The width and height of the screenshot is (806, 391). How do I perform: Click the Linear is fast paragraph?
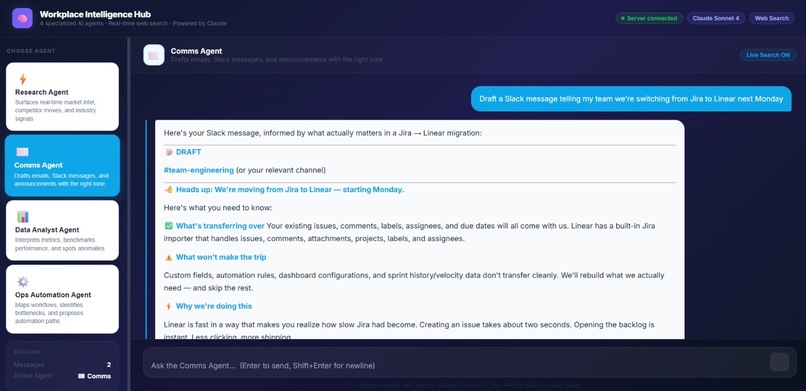point(409,331)
